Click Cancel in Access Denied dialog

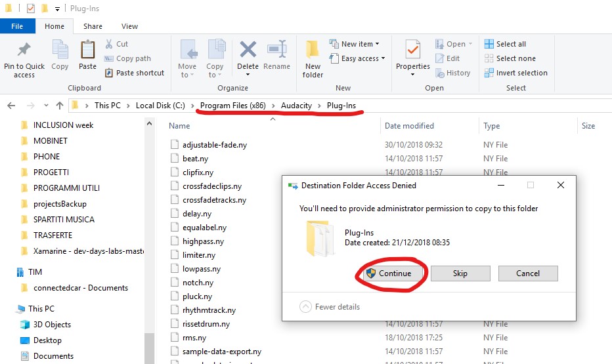tap(527, 273)
